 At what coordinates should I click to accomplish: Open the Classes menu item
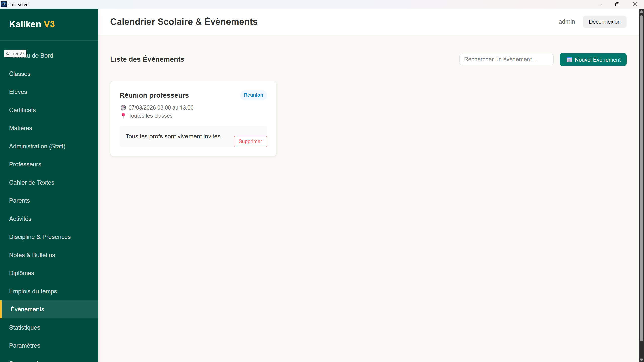(20, 74)
